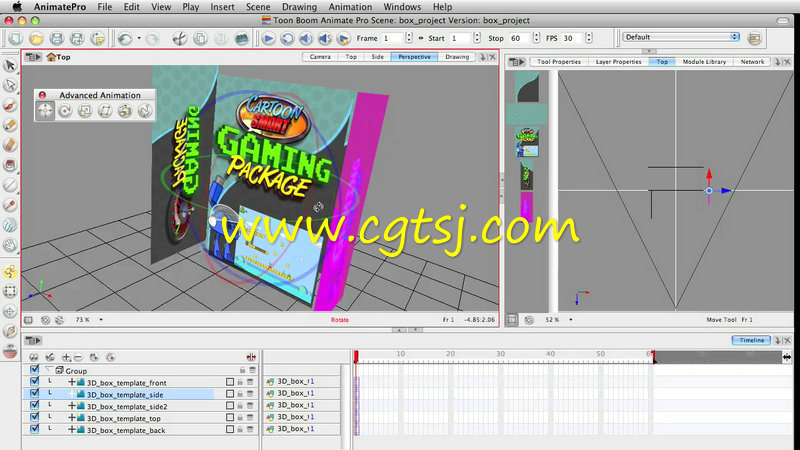Click the Cut scissors icon
This screenshot has height=450, width=800.
[180, 38]
